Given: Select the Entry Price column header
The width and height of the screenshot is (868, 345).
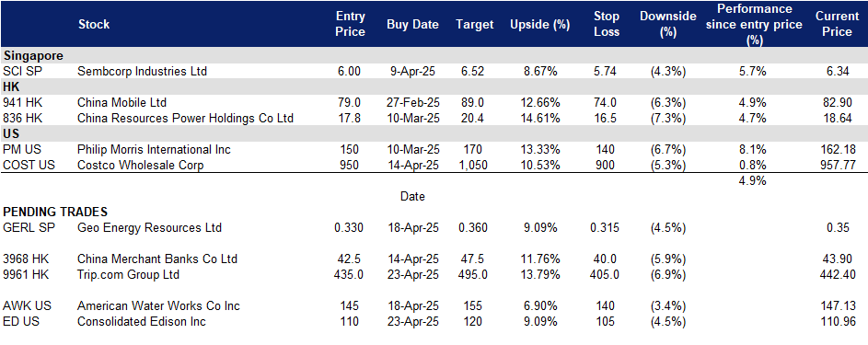Looking at the screenshot, I should 351,24.
